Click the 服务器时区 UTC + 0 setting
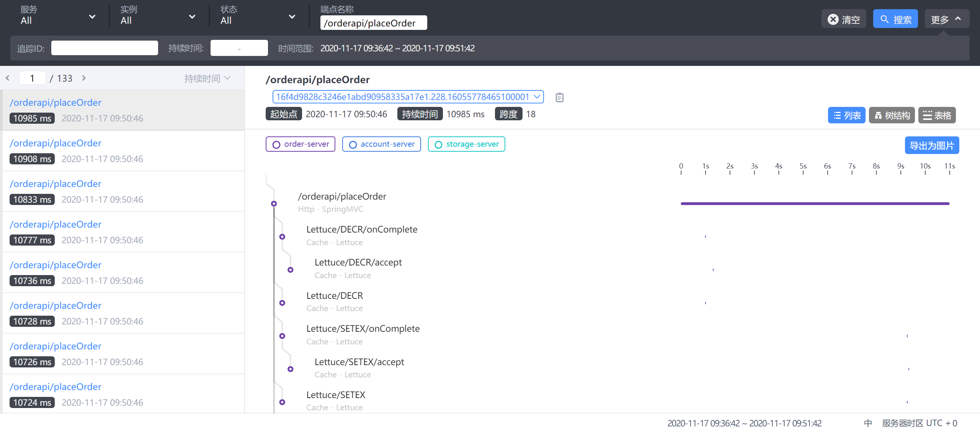Image resolution: width=980 pixels, height=431 pixels. (920, 423)
